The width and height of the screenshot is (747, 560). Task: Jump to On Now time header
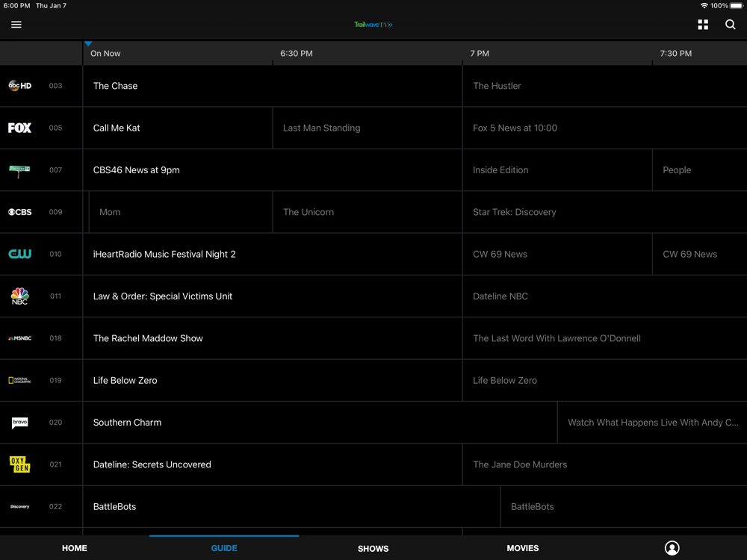point(105,53)
